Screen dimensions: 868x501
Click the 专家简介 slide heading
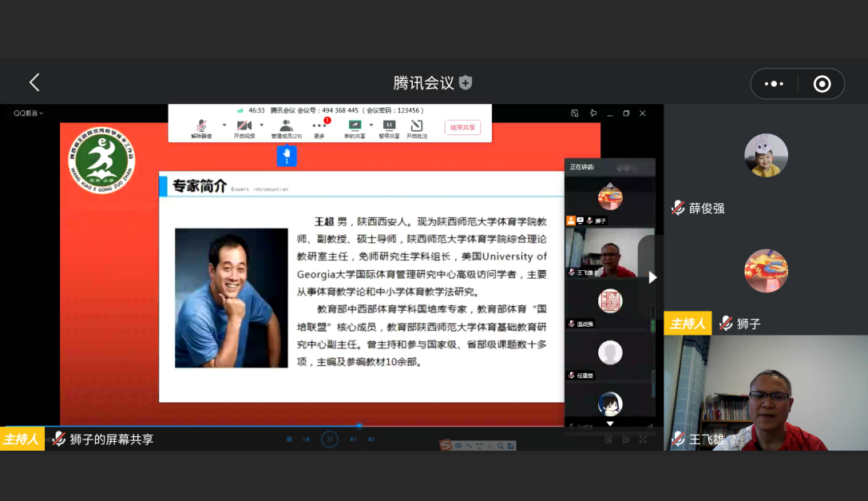click(200, 186)
